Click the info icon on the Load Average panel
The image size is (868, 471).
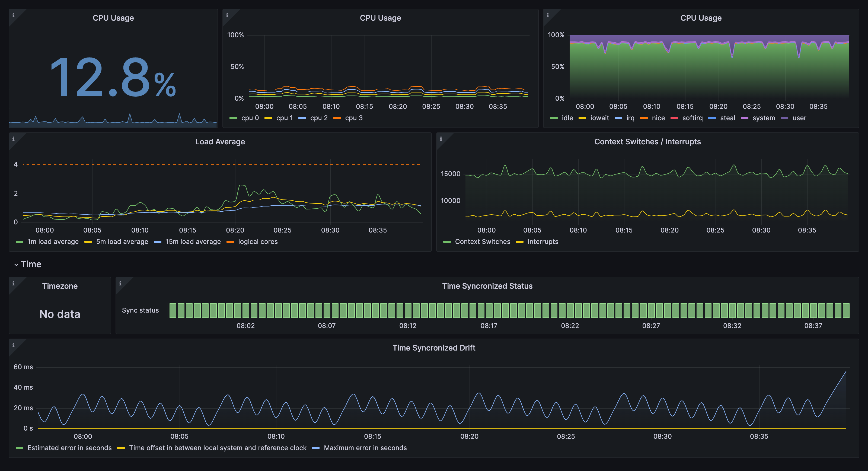point(14,139)
